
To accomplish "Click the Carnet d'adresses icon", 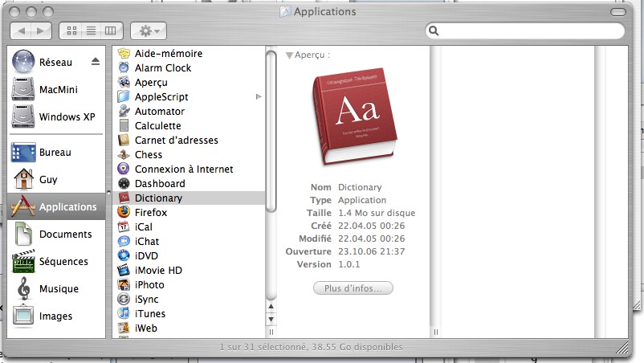I will pos(124,140).
